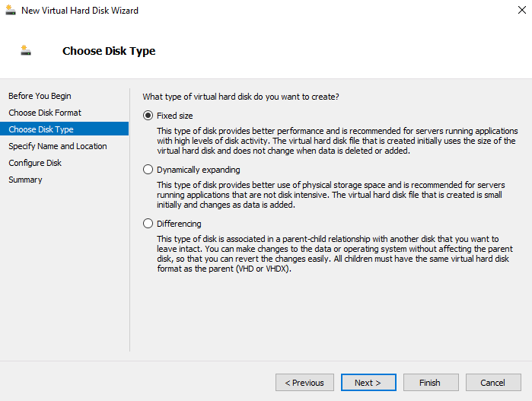This screenshot has width=532, height=401.
Task: Click the disk icon beside Choose Disk Type
Action: pos(26,50)
